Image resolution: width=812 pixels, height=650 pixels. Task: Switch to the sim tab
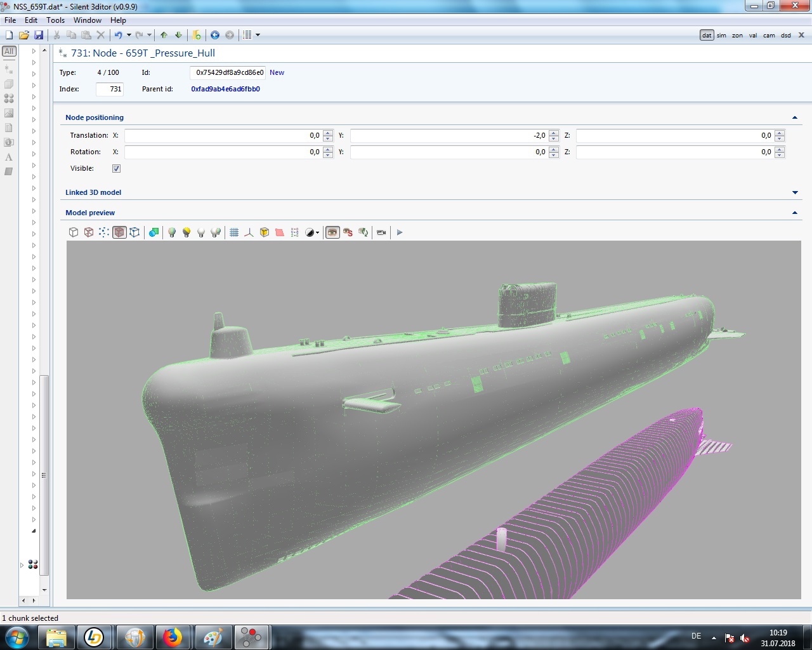click(721, 36)
